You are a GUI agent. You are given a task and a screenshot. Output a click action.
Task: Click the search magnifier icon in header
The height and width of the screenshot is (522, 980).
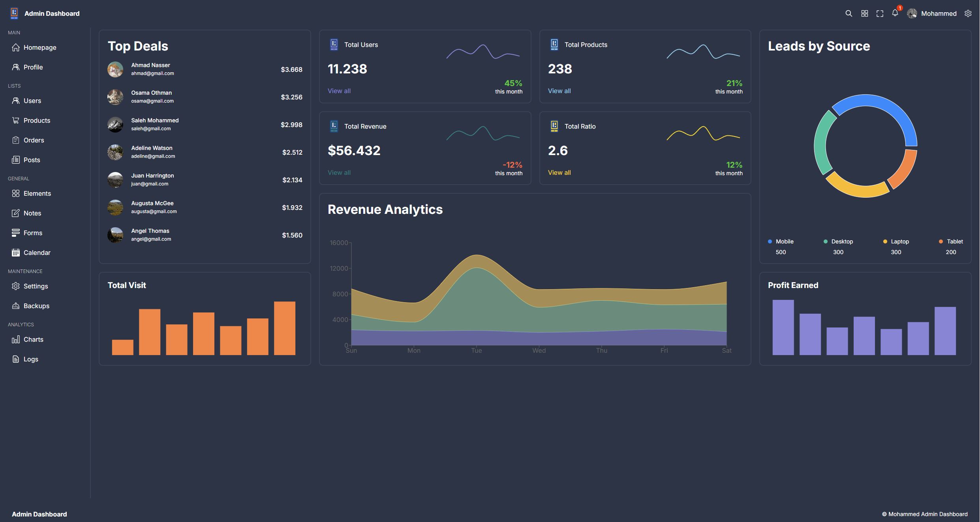click(849, 13)
